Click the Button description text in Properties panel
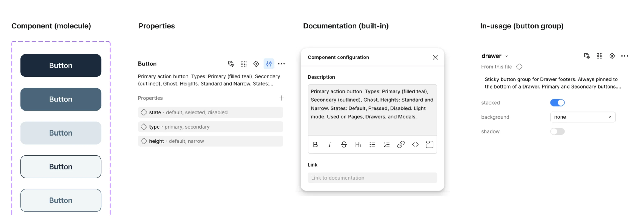This screenshot has width=644, height=216. (x=209, y=80)
